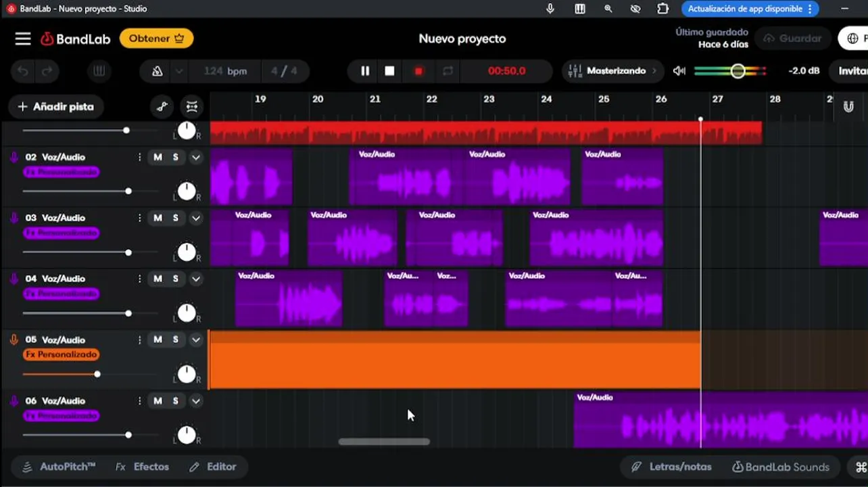Click the Actualización de app disponible button
The image size is (868, 487).
[750, 9]
